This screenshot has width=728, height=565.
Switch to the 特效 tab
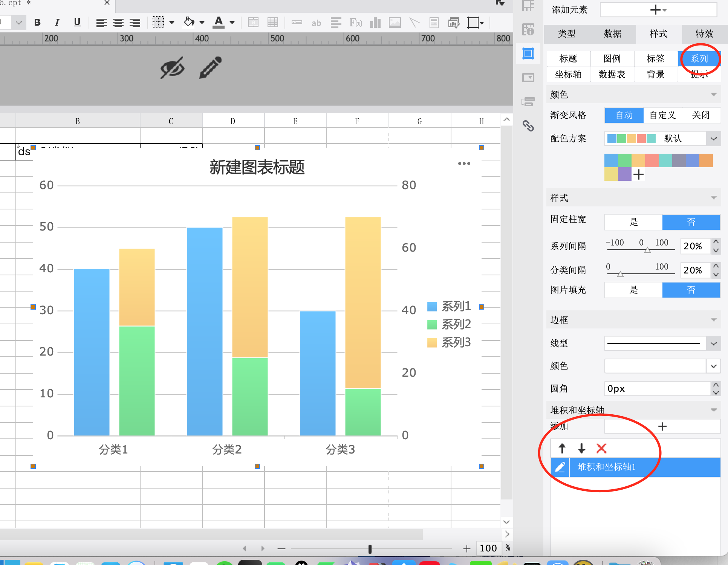coord(704,34)
